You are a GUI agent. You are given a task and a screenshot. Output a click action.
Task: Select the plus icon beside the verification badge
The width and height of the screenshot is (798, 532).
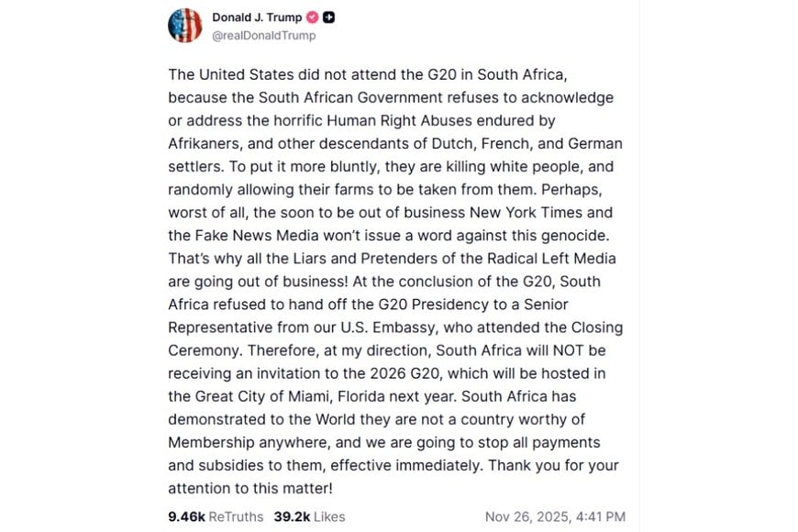point(329,17)
